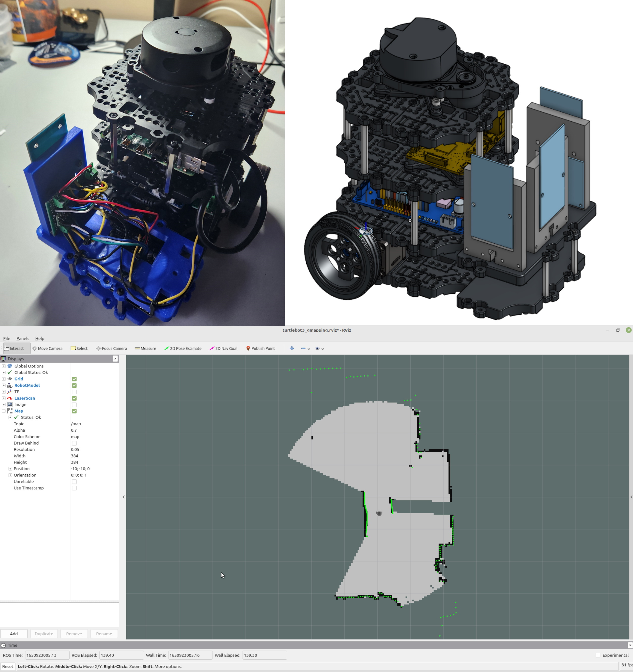633x672 pixels.
Task: Click the blue plus add-tool icon
Action: [292, 349]
